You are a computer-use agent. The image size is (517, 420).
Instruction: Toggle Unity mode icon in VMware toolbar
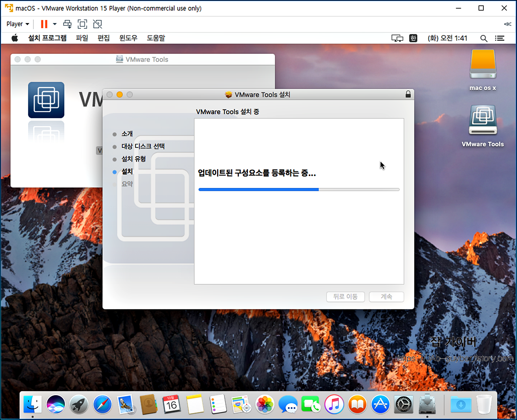tap(98, 24)
